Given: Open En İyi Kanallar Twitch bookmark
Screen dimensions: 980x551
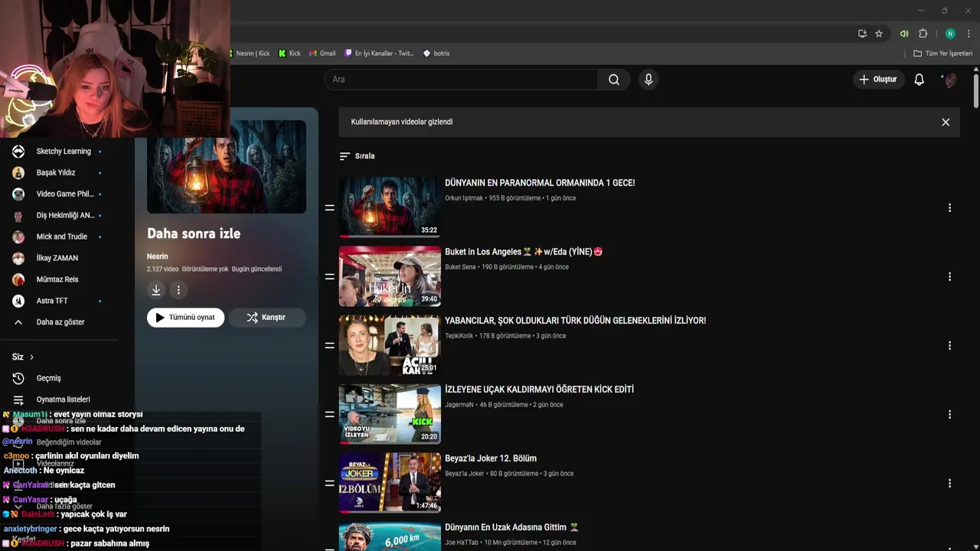Looking at the screenshot, I should coord(380,54).
